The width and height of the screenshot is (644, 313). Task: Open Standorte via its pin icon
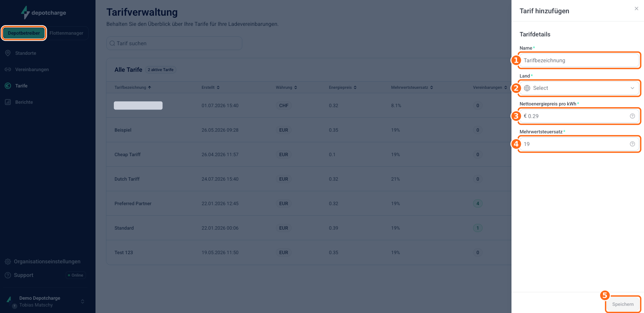point(8,53)
